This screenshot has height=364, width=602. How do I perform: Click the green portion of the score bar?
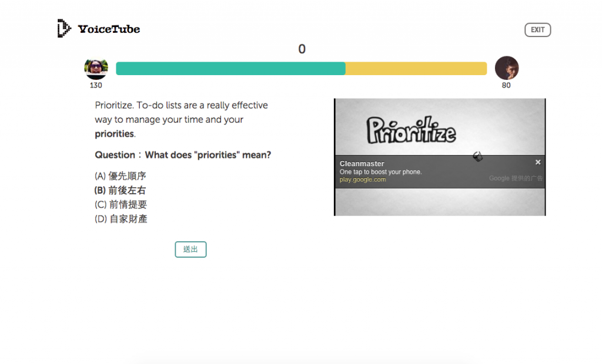coord(229,68)
